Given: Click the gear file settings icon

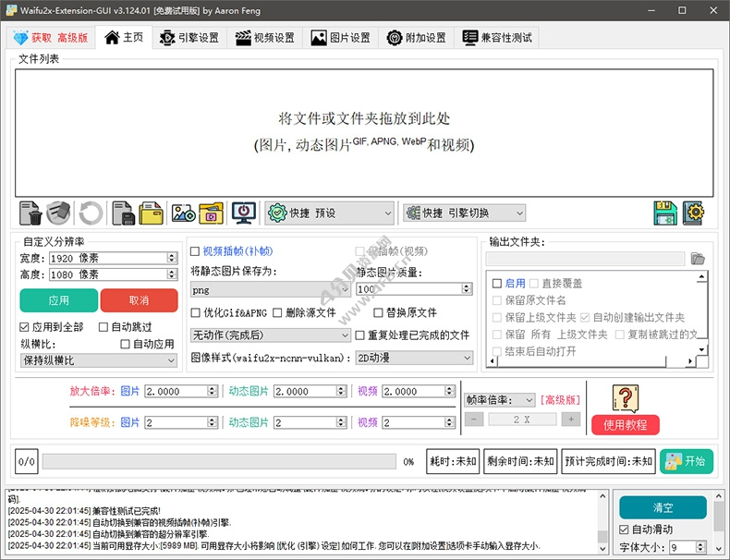Looking at the screenshot, I should click(694, 213).
